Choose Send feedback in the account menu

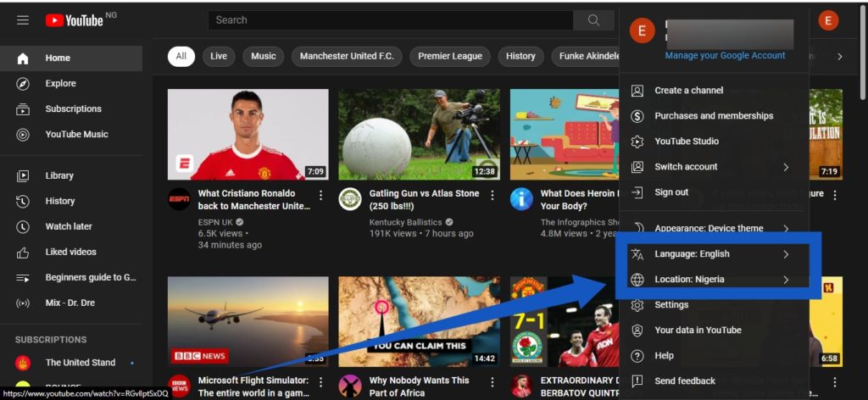pos(714,381)
